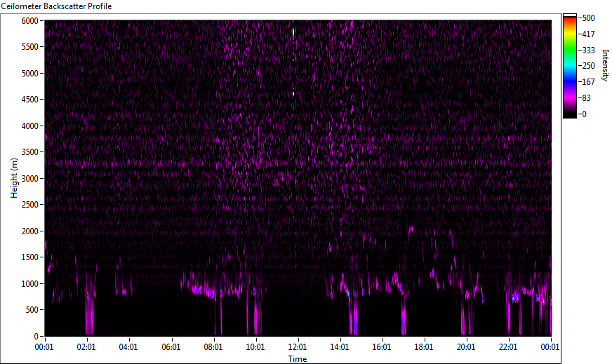The image size is (612, 364).
Task: Click the 4500 height axis label
Action: (29, 100)
